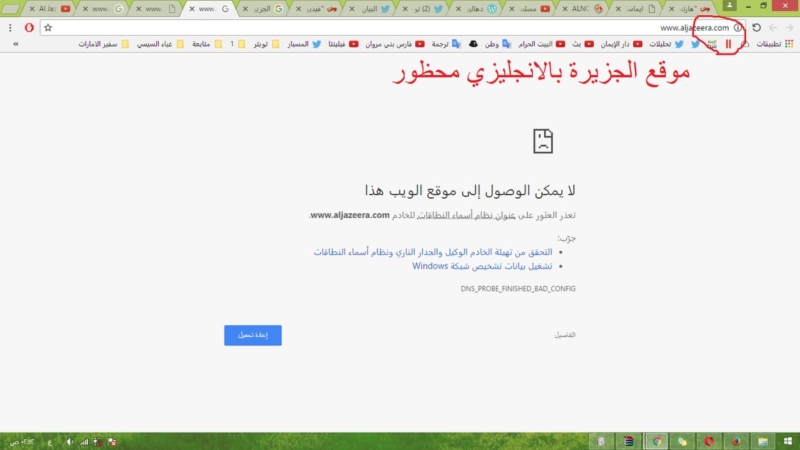Click the إعادة تحميل reload button
The height and width of the screenshot is (450, 800).
253,335
